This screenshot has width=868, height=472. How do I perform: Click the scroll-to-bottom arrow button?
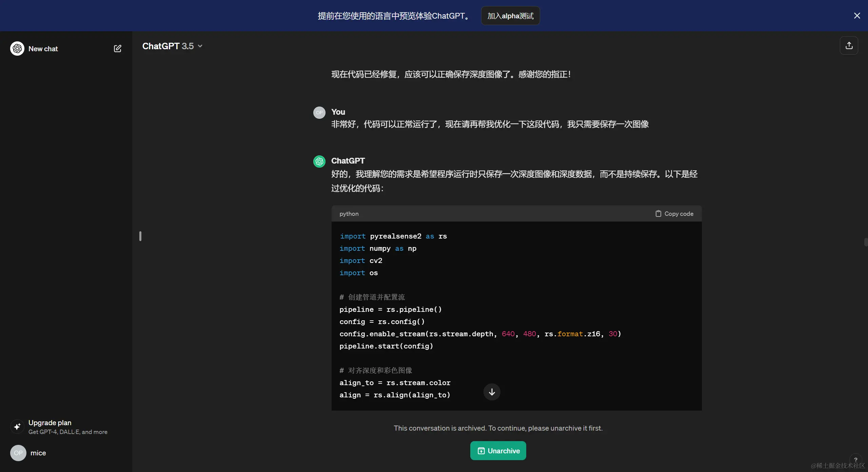[x=492, y=392]
